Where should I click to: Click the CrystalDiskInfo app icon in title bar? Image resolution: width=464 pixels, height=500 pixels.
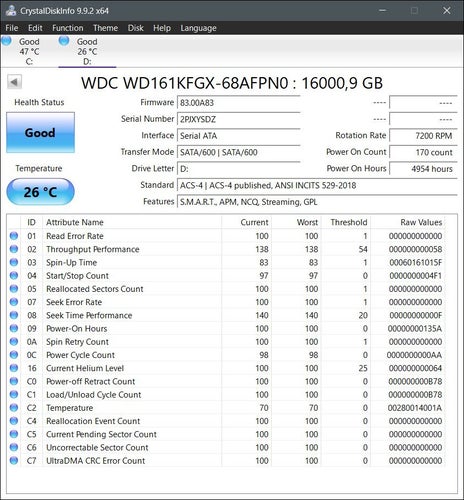click(11, 10)
